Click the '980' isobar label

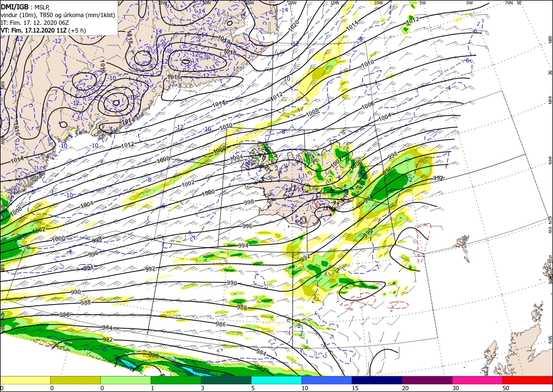pyautogui.click(x=153, y=356)
